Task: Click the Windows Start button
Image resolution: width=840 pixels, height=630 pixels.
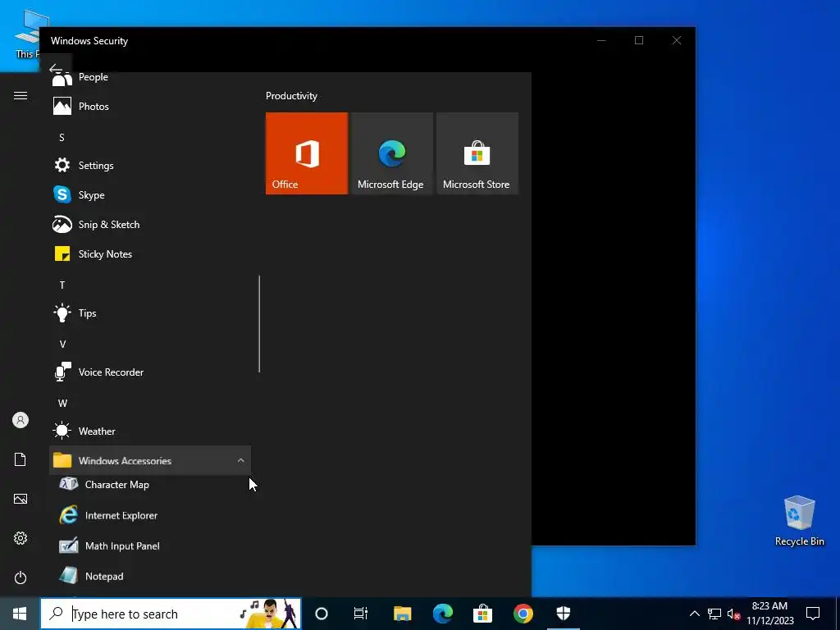Action: (x=20, y=614)
